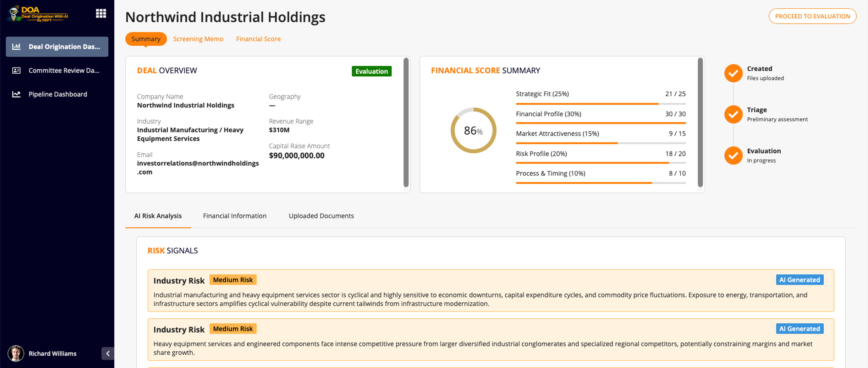Click the Deal Overview panel scrollbar
Screen dimensions: 868x368
pyautogui.click(x=406, y=123)
